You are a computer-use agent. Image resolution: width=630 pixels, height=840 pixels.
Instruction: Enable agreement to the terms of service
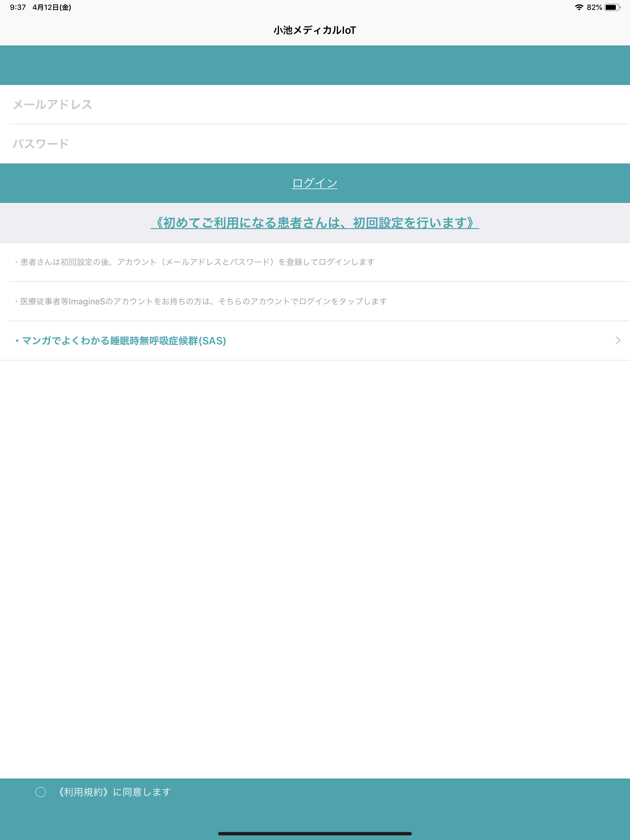41,792
